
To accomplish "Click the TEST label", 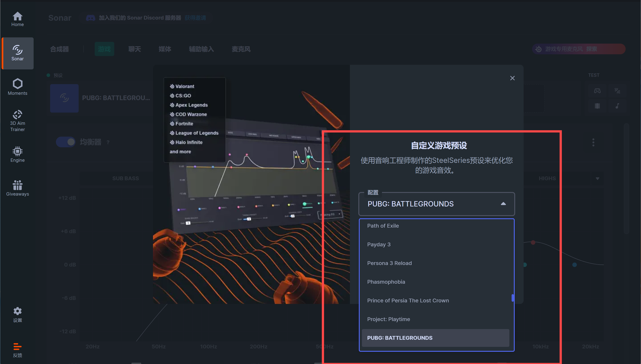I will [x=594, y=75].
